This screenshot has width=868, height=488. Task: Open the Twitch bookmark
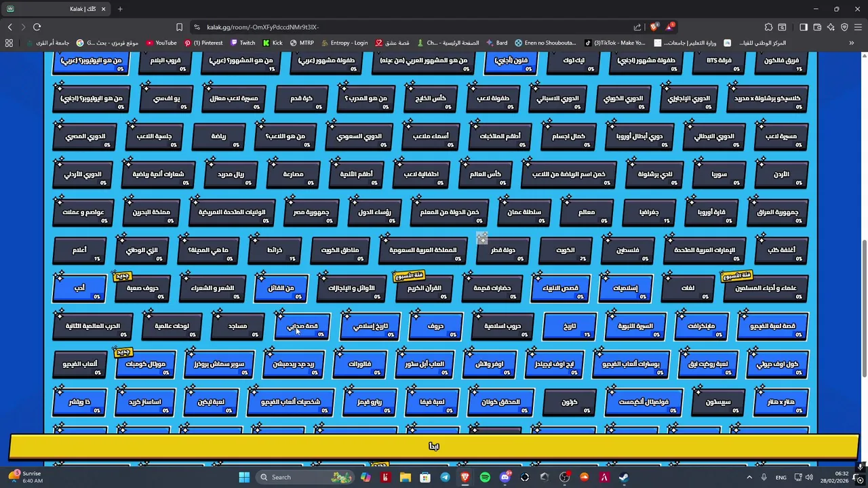(243, 43)
